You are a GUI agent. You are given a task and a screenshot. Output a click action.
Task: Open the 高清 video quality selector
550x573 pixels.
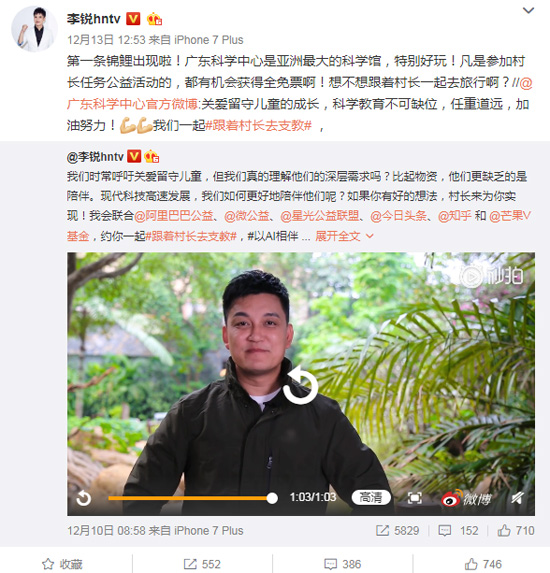371,497
